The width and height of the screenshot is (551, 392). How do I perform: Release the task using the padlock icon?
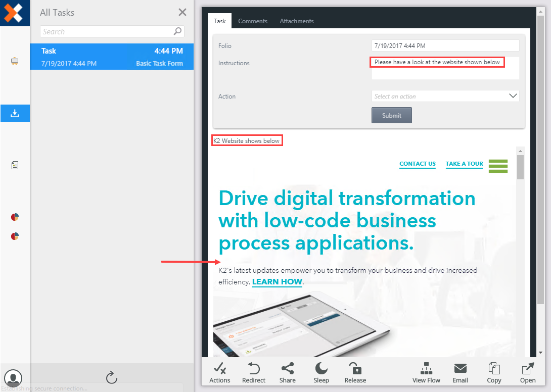(355, 372)
